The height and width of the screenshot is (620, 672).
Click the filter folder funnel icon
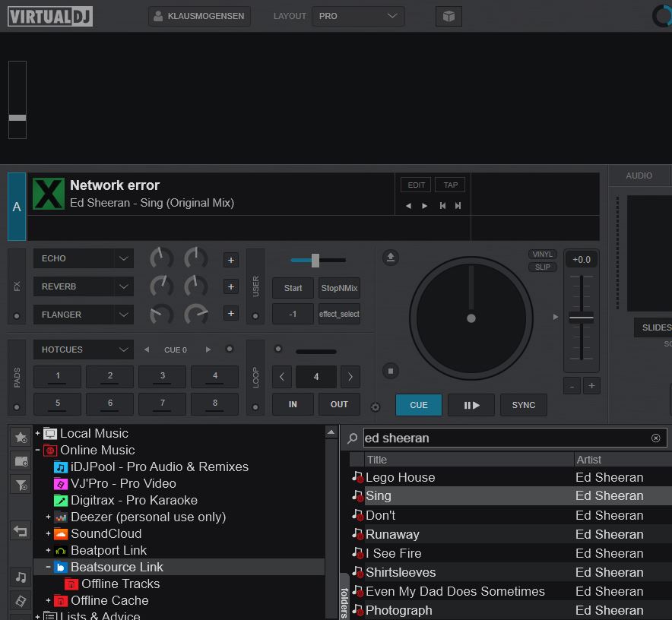(x=21, y=486)
